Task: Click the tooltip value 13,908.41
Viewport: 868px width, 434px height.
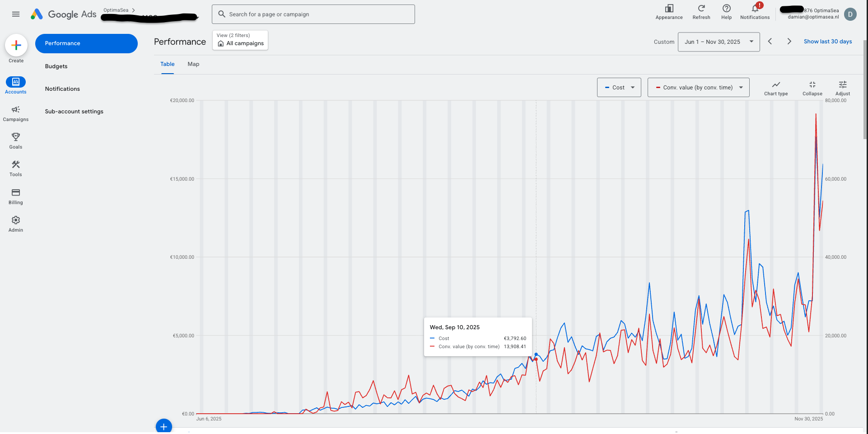Action: [x=515, y=347]
